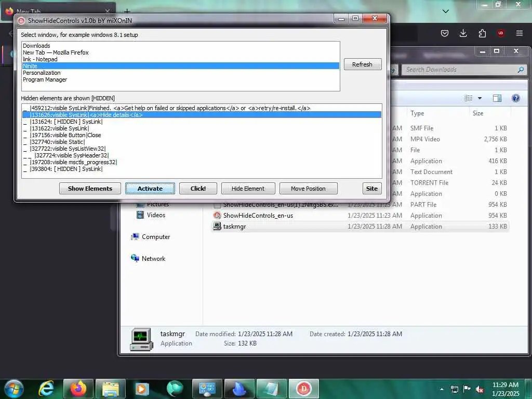Select Network in Explorer navigation pane
This screenshot has height=399, width=532.
pyautogui.click(x=153, y=259)
